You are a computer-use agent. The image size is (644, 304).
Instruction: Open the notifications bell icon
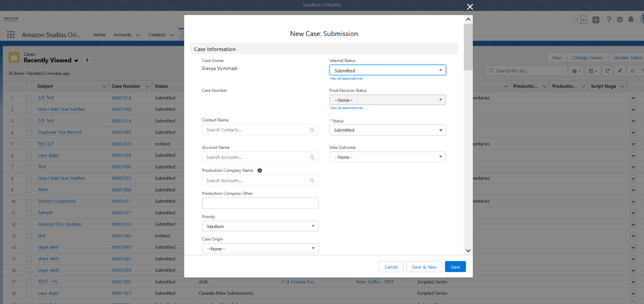(631, 20)
